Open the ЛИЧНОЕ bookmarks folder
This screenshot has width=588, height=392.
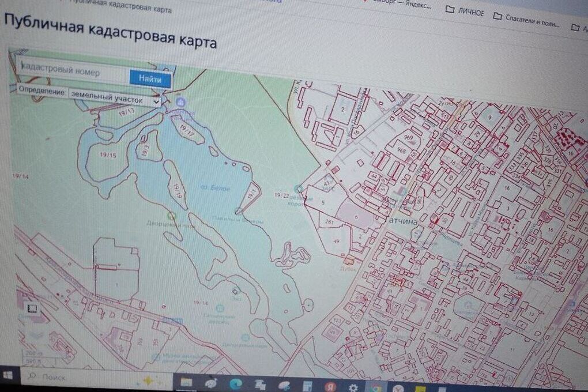click(465, 12)
